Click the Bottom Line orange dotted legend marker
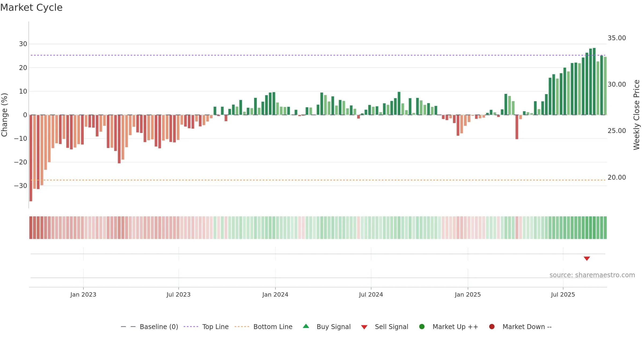The image size is (644, 362). 242,327
